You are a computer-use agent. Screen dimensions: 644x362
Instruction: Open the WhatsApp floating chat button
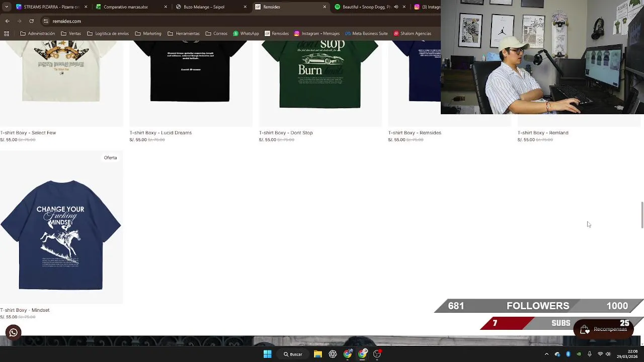pyautogui.click(x=14, y=332)
